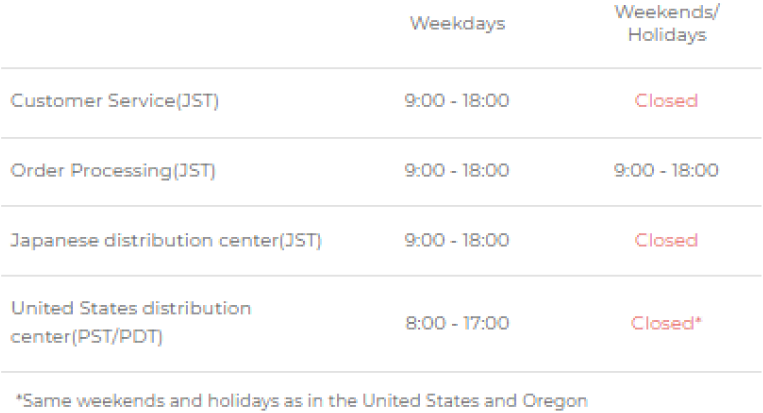The image size is (763, 413).
Task: Click the word Weekends/ in the header
Action: [667, 12]
